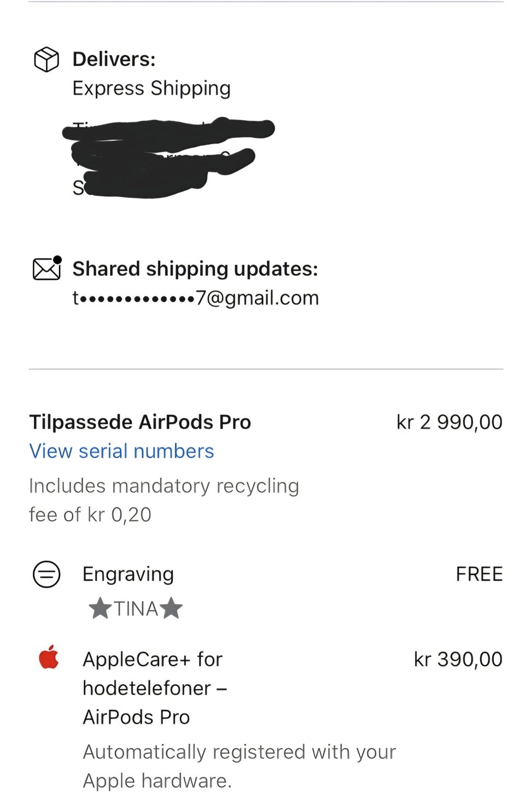
Task: Click the masked gmail address
Action: [196, 298]
